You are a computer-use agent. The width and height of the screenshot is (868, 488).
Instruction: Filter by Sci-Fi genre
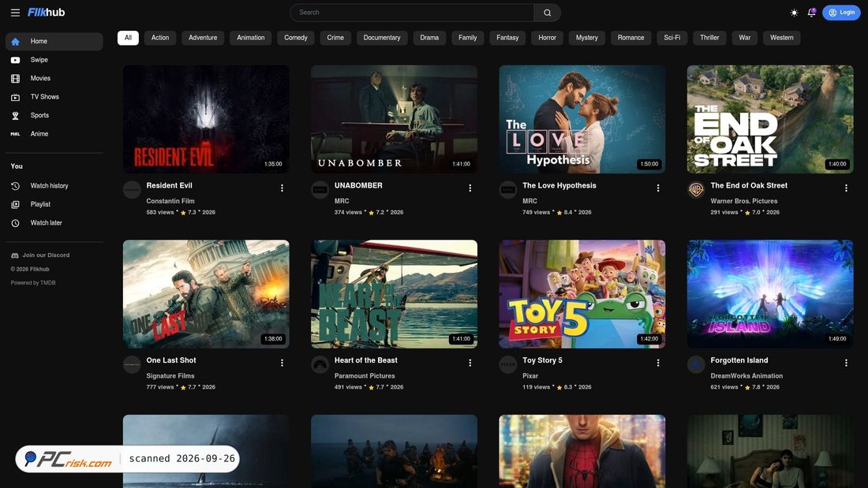click(x=672, y=38)
